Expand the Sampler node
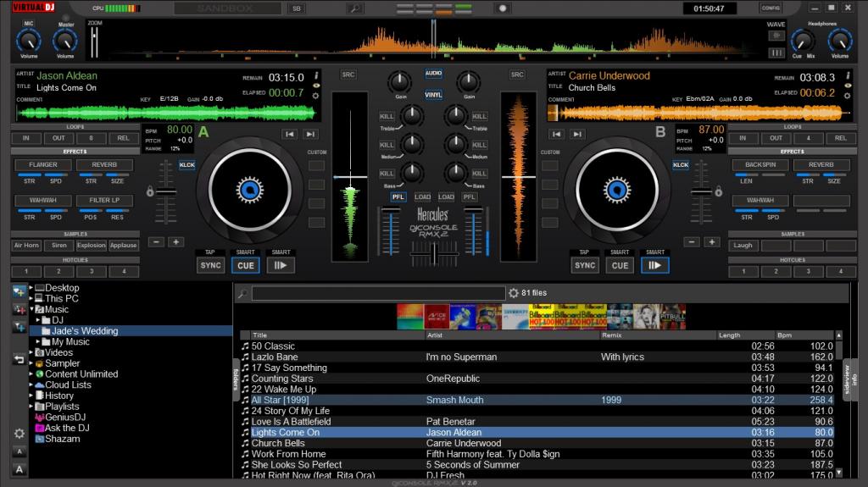The width and height of the screenshot is (868, 487). pyautogui.click(x=31, y=363)
